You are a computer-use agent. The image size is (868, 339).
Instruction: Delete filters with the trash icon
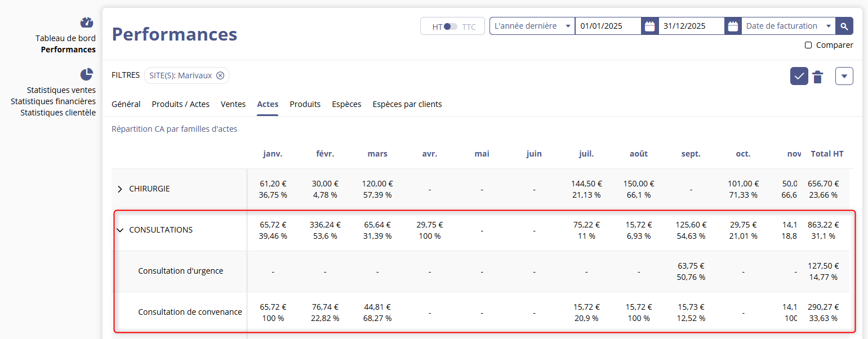(818, 77)
